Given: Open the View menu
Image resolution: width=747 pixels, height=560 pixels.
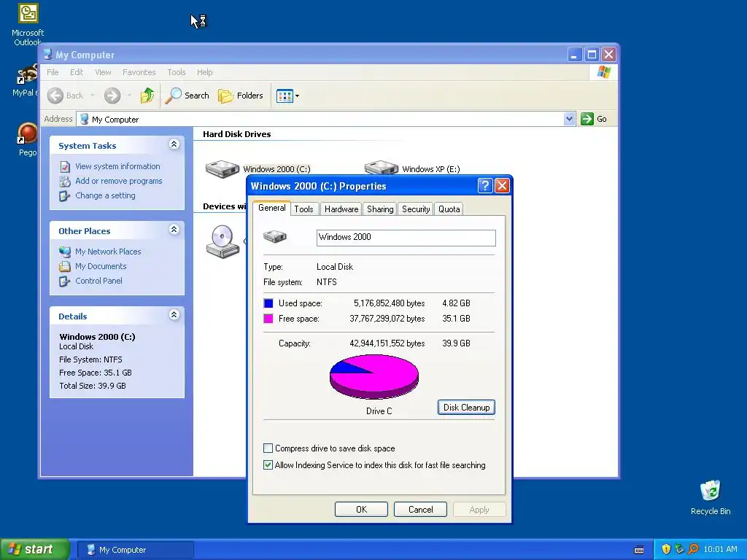Looking at the screenshot, I should pyautogui.click(x=103, y=72).
